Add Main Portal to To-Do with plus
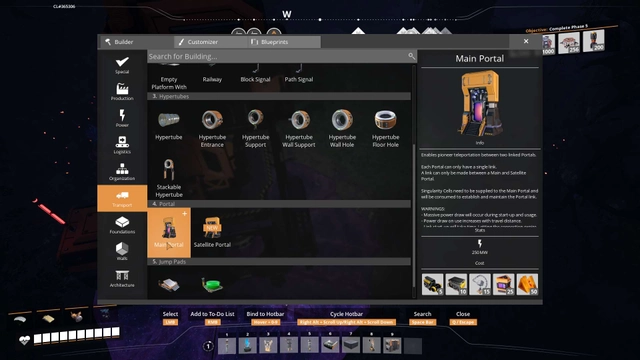 click(x=184, y=213)
